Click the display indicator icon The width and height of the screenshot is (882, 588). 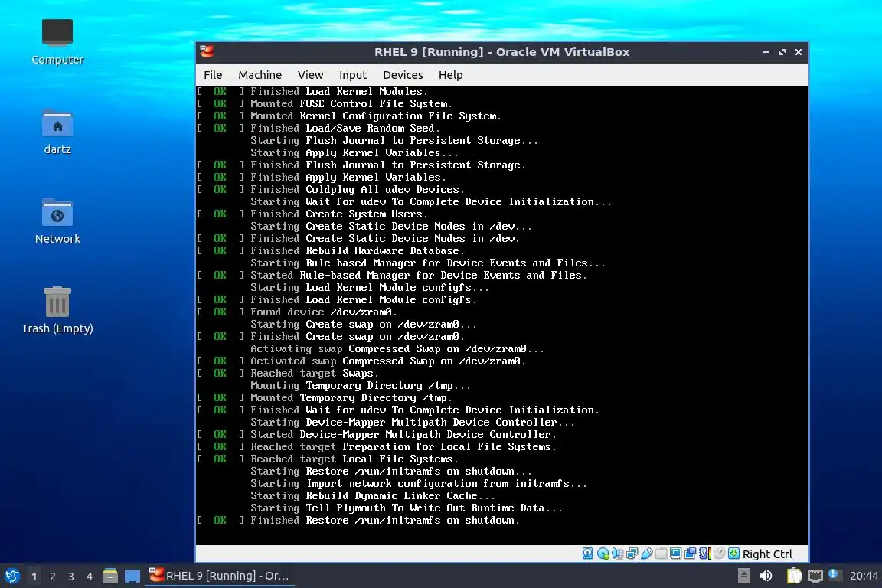pos(675,554)
